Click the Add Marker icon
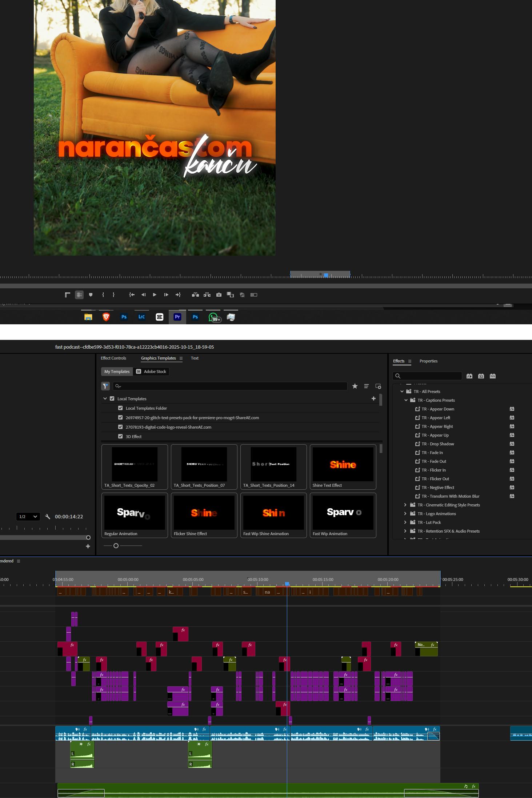 click(91, 295)
